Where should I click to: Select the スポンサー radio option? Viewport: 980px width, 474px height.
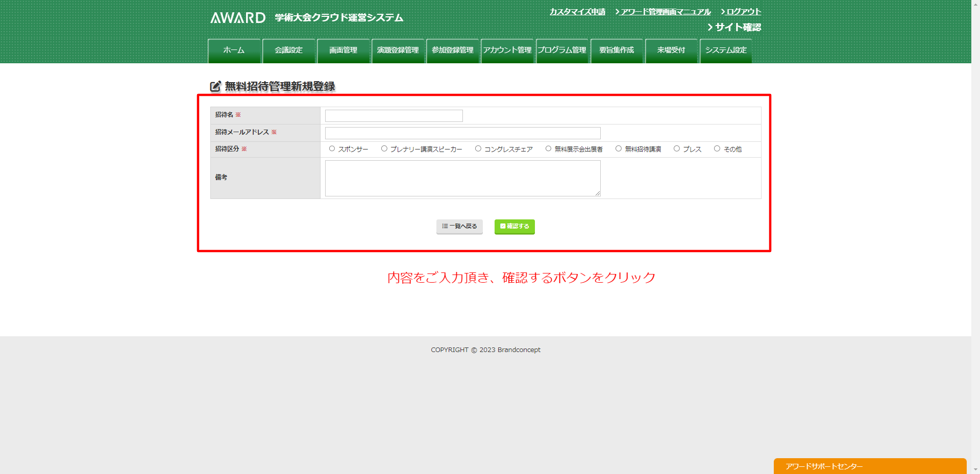[x=332, y=149]
